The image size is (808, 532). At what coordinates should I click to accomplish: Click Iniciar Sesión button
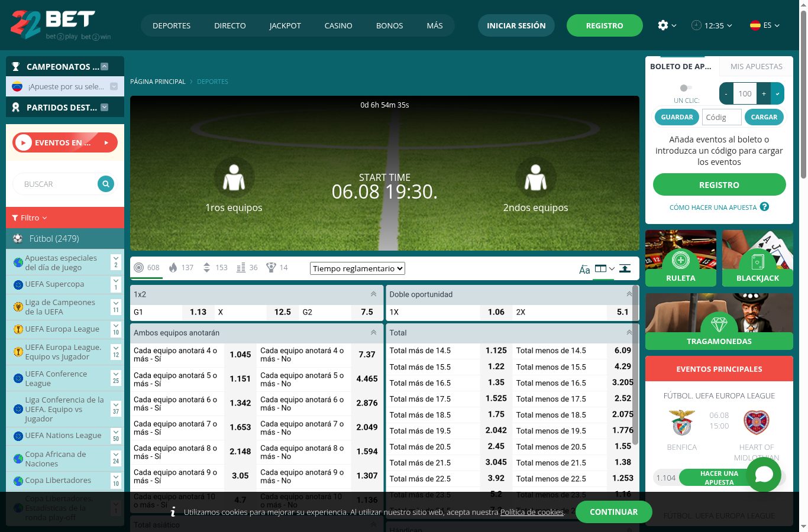516,25
